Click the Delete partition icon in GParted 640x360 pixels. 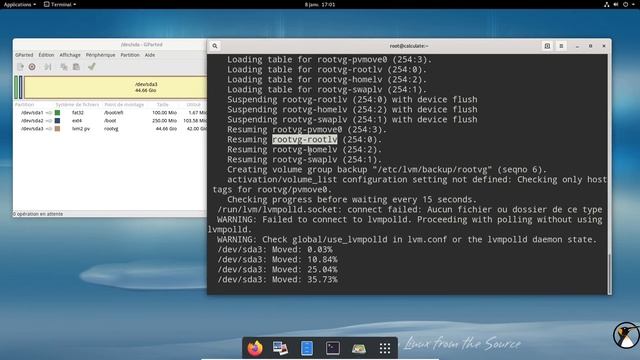[32, 67]
